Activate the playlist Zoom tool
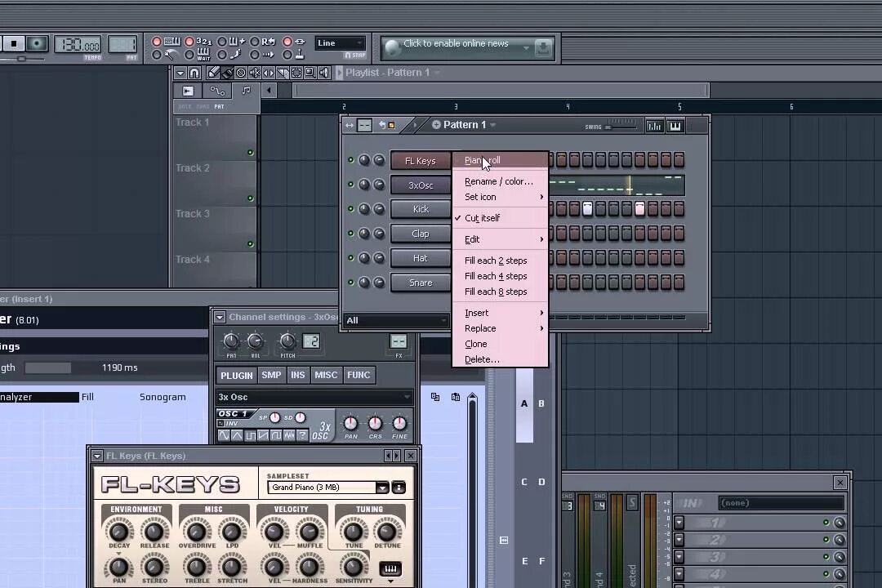 [310, 73]
